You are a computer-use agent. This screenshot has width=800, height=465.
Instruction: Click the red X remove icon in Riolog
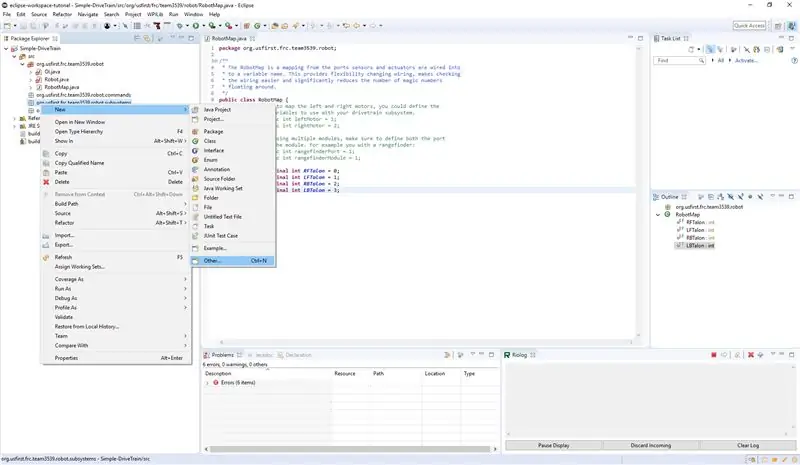[751, 355]
